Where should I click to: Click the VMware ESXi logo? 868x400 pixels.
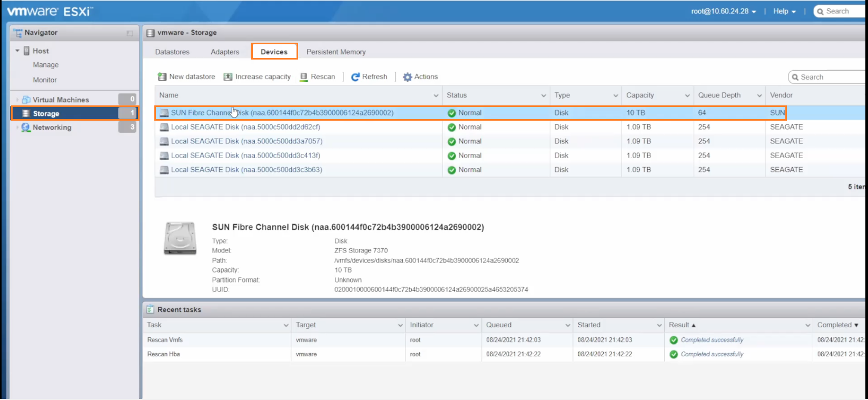[x=50, y=11]
